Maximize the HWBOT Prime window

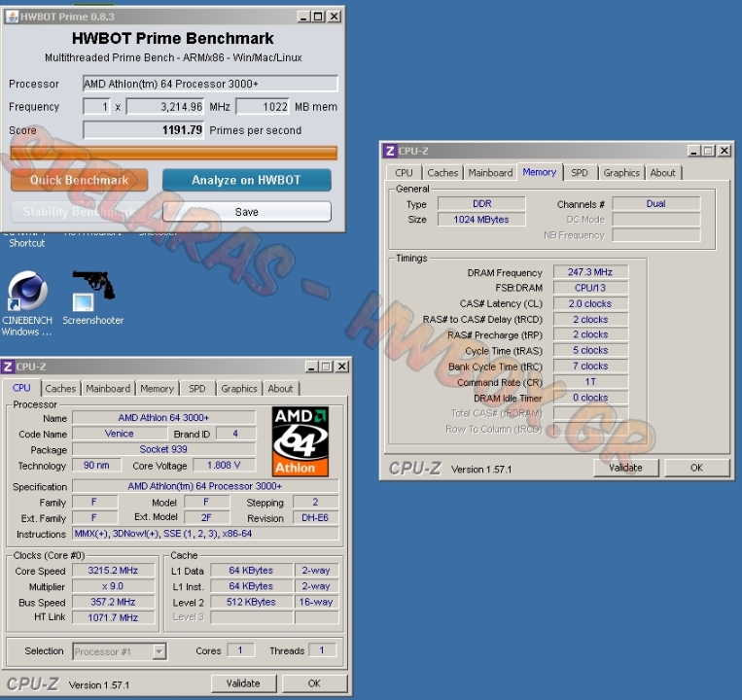(318, 17)
